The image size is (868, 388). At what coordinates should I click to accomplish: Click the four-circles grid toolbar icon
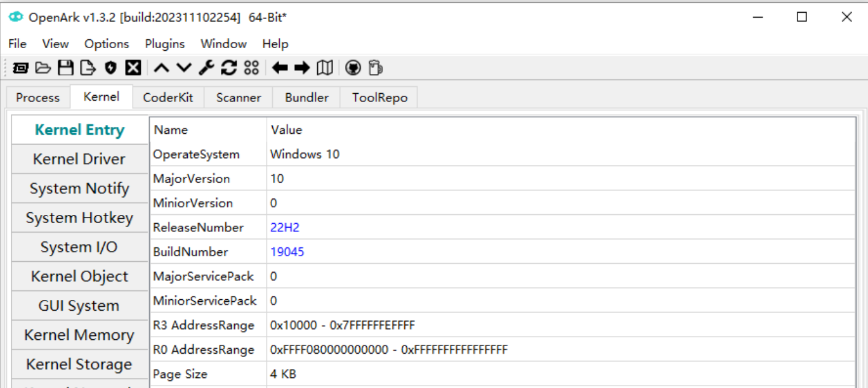pos(251,68)
